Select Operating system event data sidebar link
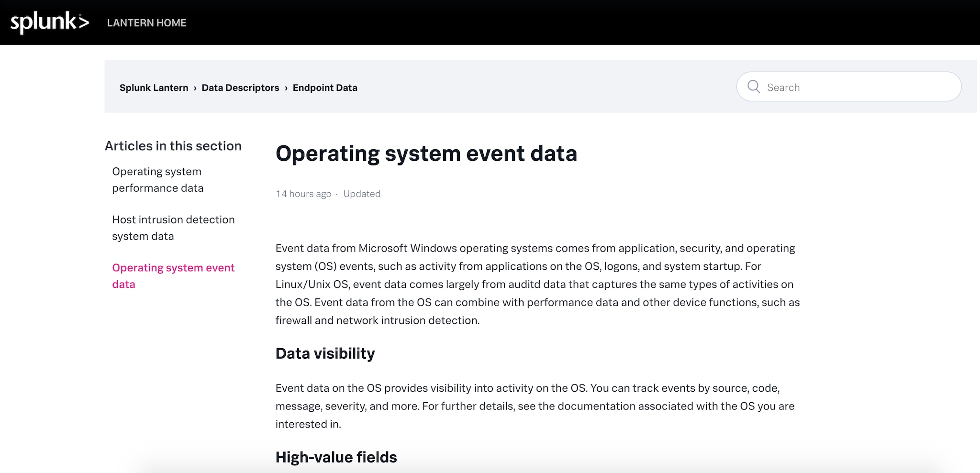The height and width of the screenshot is (473, 980). pyautogui.click(x=173, y=276)
